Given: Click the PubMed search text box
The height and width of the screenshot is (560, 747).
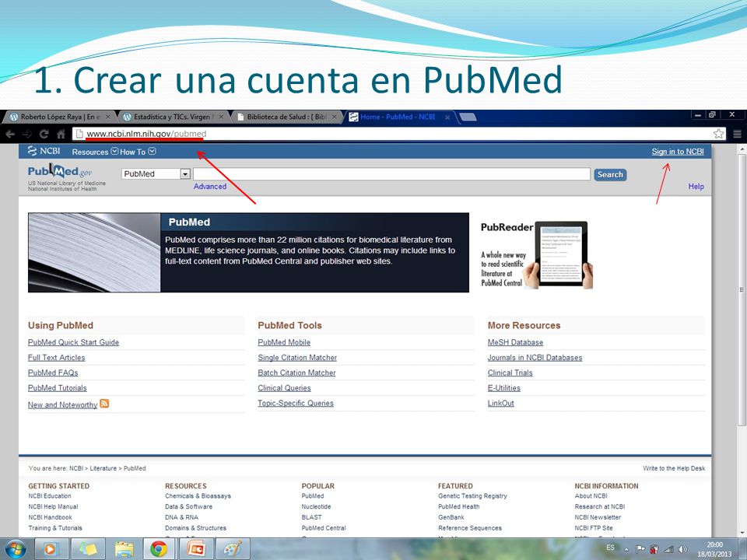Looking at the screenshot, I should (x=391, y=173).
